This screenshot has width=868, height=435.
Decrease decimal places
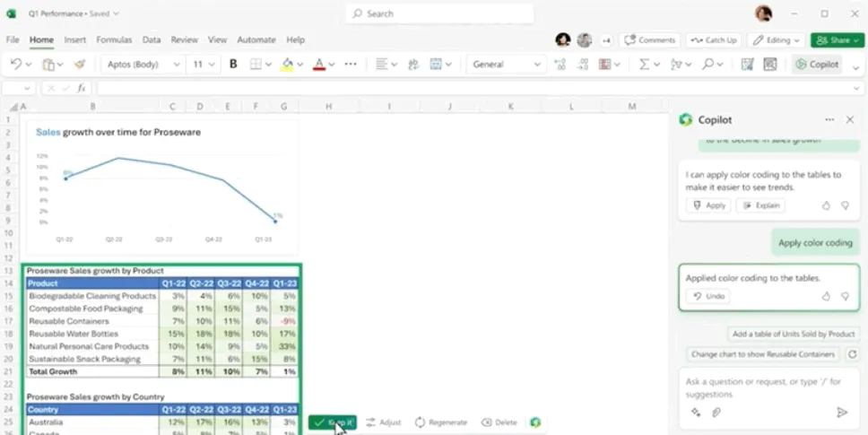coord(582,65)
